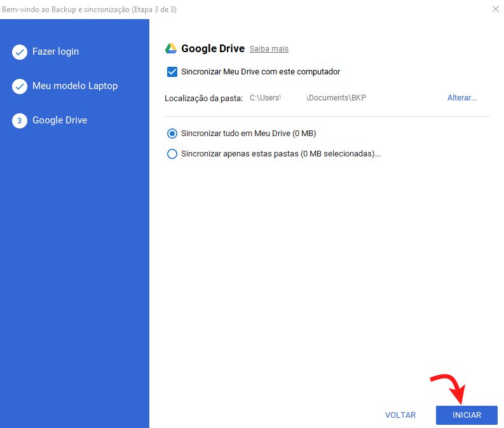Click the Sincronizar tudo em Meu Drive label text

[249, 134]
